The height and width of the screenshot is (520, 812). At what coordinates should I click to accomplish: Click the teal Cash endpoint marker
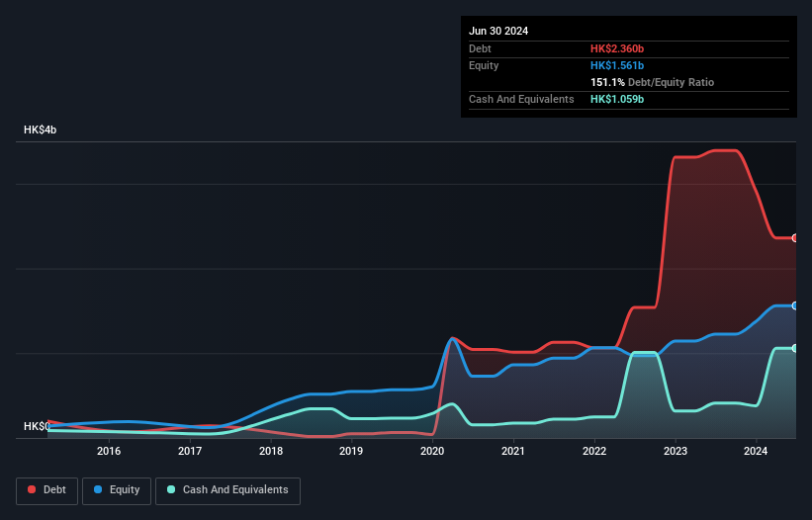point(795,348)
